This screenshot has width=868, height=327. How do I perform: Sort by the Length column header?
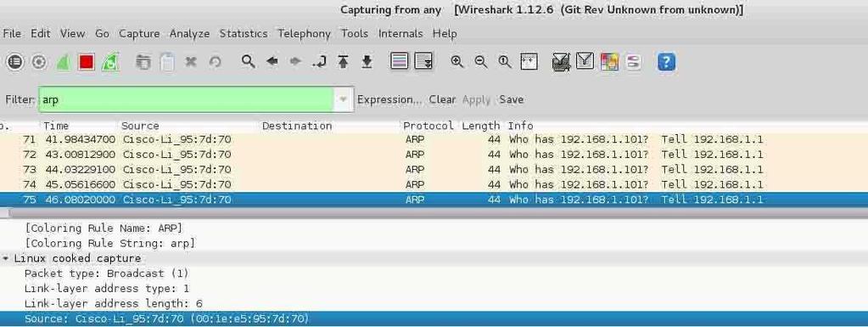point(480,126)
